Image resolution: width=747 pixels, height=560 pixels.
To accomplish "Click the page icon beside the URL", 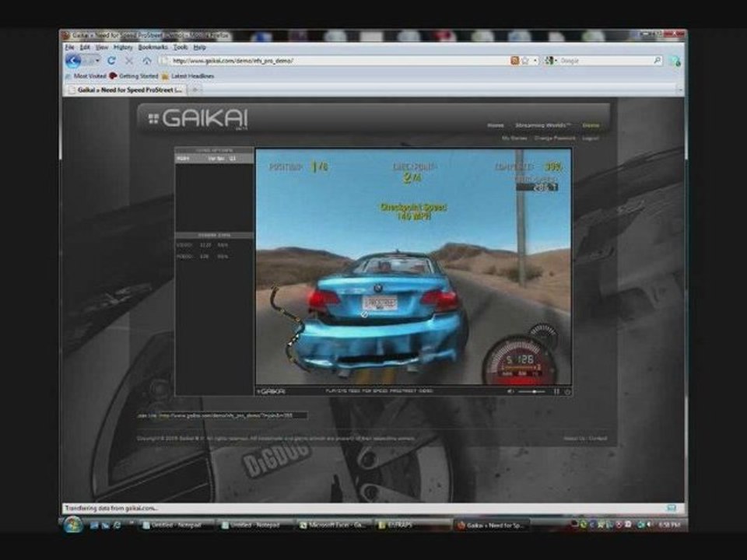I will pos(164,61).
